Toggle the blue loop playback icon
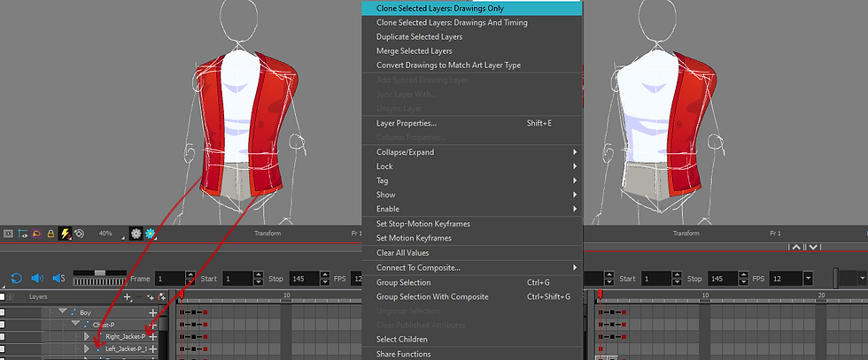 16,278
